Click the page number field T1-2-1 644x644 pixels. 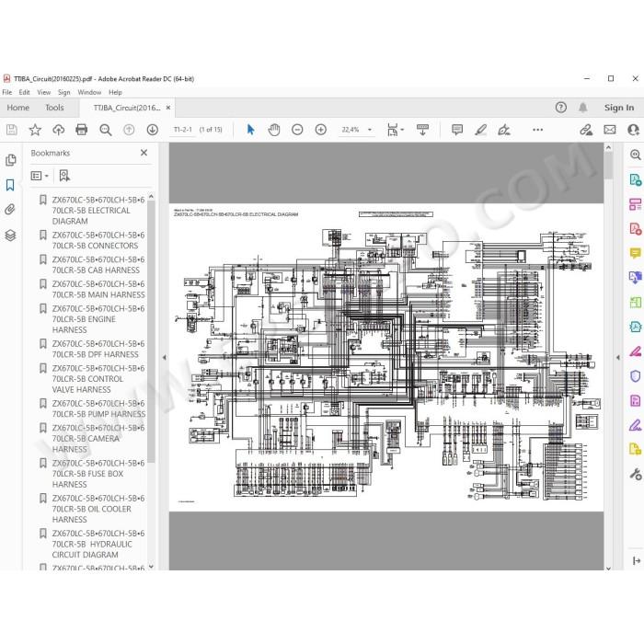[x=183, y=130]
